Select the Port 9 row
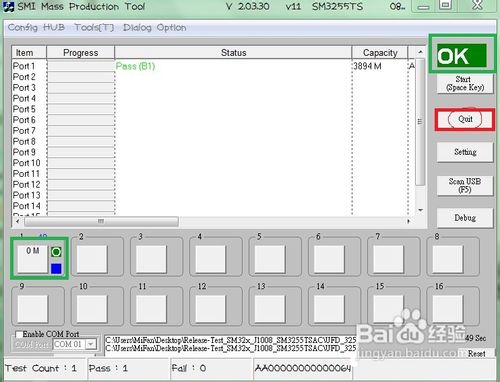Viewport: 500px width, 382px height. coord(213,152)
